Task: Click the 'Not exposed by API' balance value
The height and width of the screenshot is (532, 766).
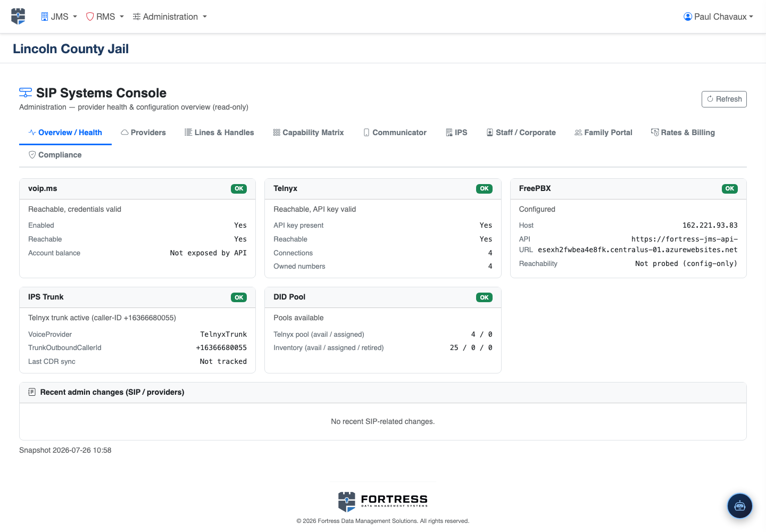Action: [209, 253]
